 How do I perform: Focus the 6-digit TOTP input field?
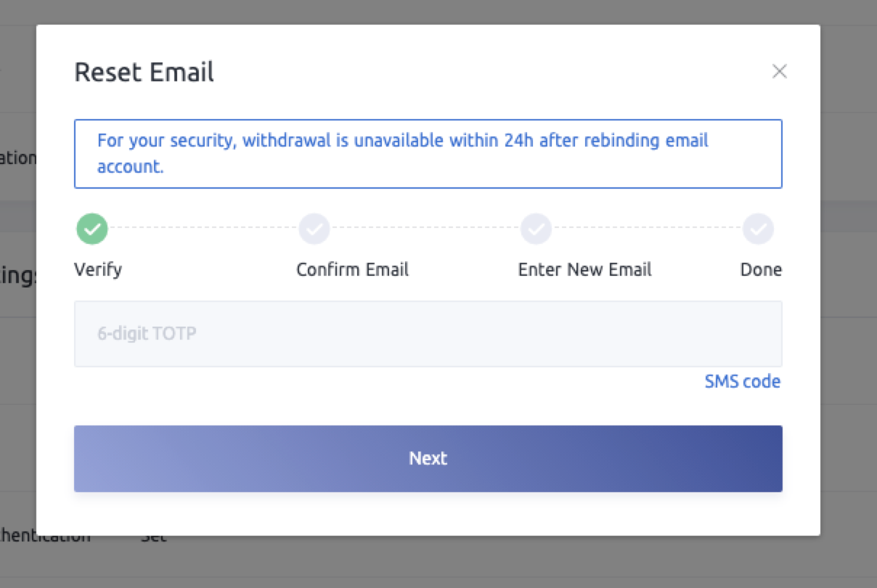(428, 334)
